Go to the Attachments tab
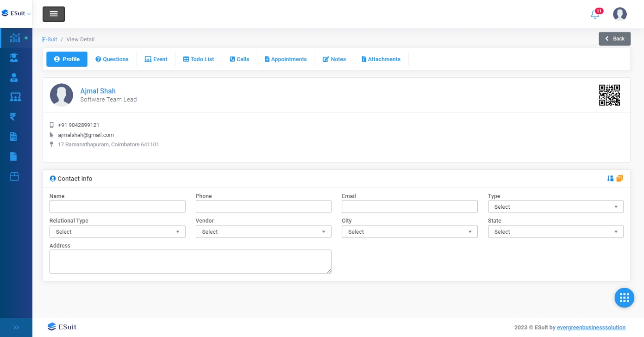Image resolution: width=644 pixels, height=337 pixels. pyautogui.click(x=381, y=59)
